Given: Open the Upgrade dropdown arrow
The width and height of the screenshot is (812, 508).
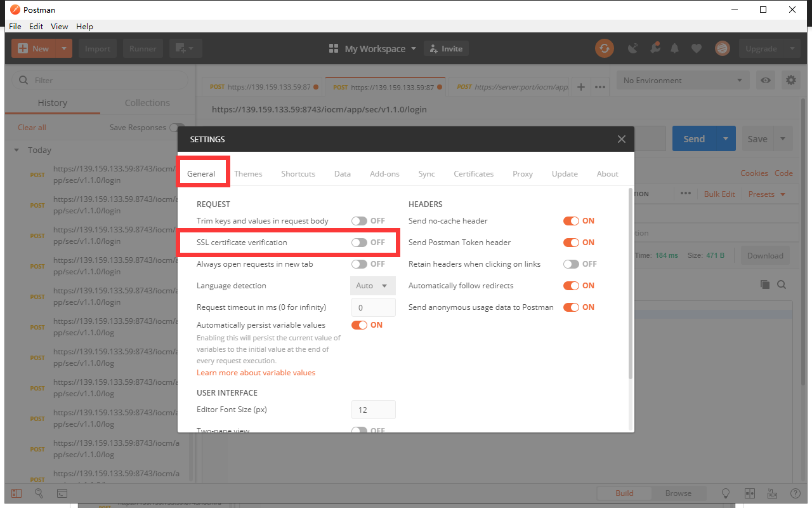Looking at the screenshot, I should click(x=792, y=48).
